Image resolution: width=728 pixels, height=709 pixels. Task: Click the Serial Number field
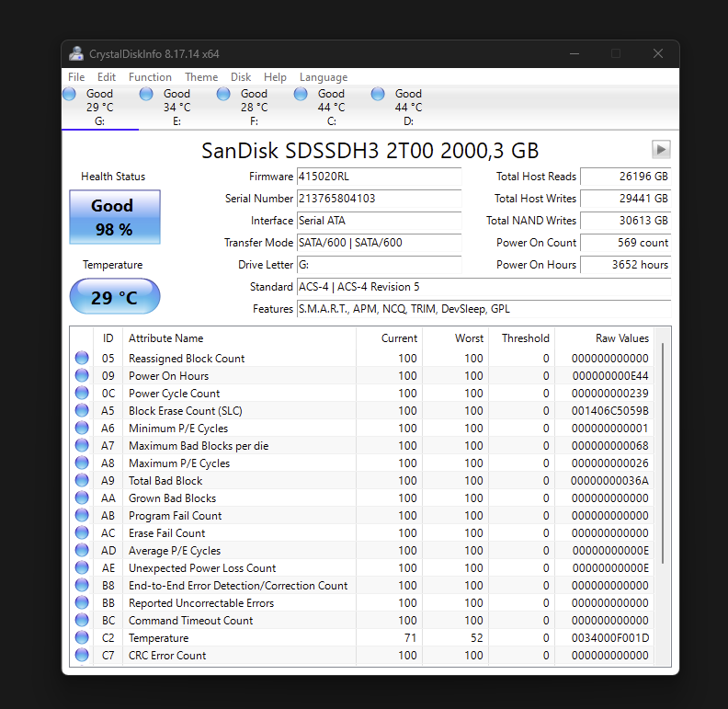[x=379, y=199]
